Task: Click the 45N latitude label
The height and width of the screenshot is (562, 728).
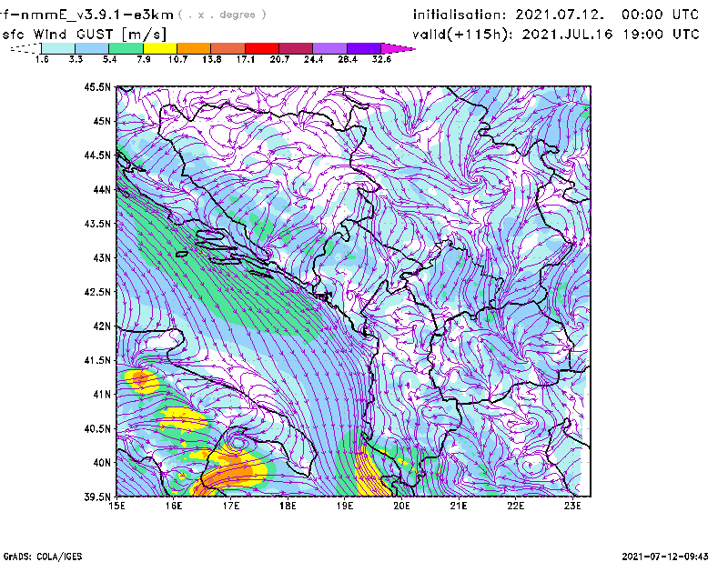Action: point(102,121)
